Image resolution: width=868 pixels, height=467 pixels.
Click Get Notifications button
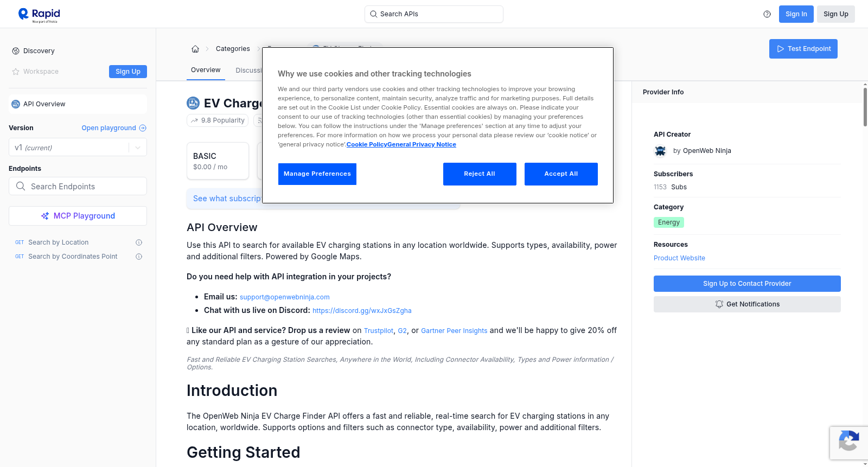pyautogui.click(x=747, y=304)
